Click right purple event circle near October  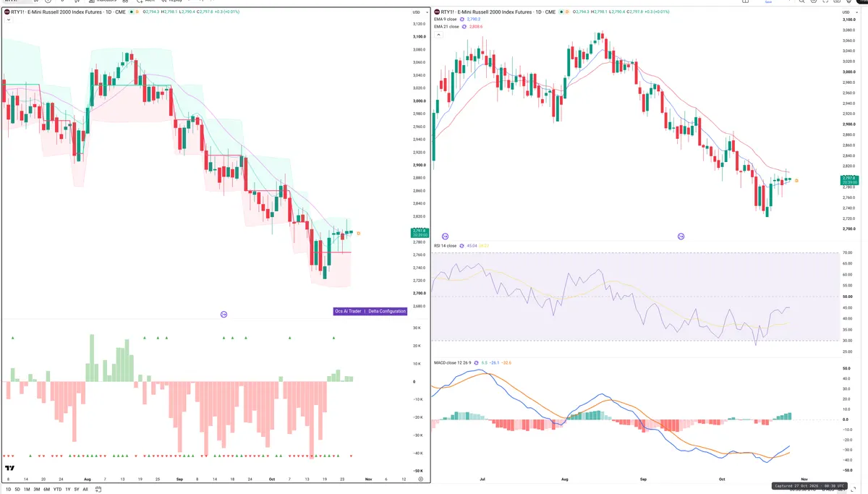click(681, 237)
